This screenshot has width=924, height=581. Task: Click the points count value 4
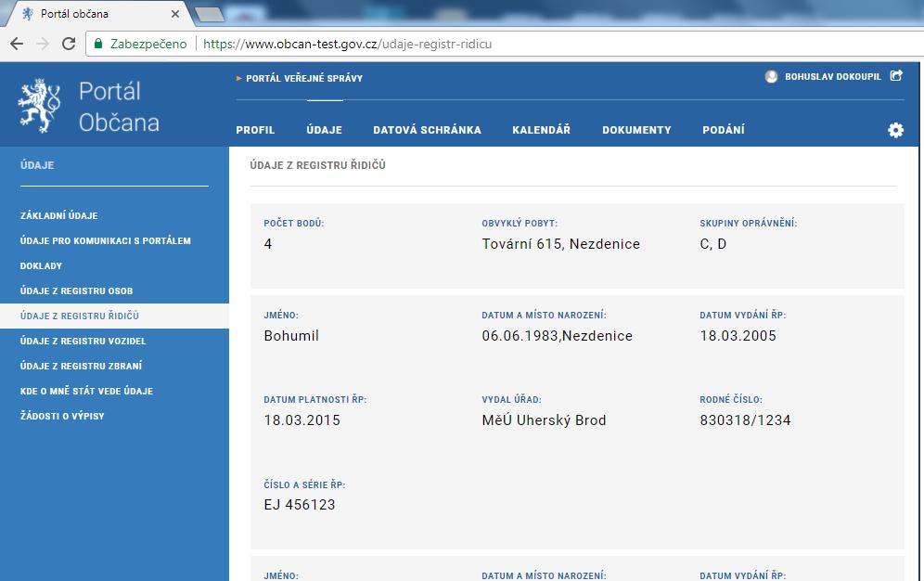coord(268,244)
